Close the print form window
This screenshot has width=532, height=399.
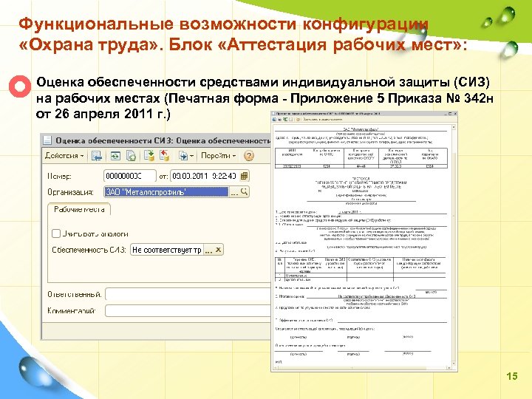455,114
